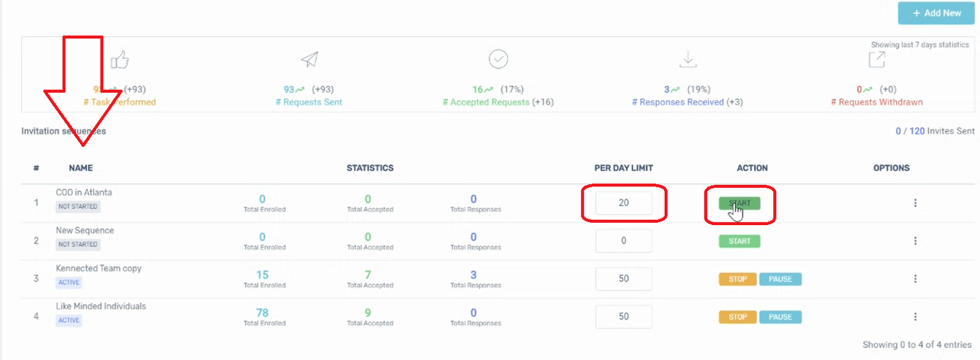This screenshot has width=980, height=360.
Task: Open options menu for Kennected Team copy
Action: pos(915,279)
